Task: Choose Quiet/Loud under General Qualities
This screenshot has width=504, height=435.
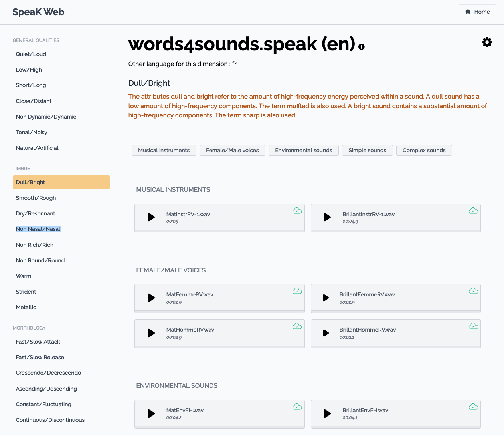Action: (31, 54)
